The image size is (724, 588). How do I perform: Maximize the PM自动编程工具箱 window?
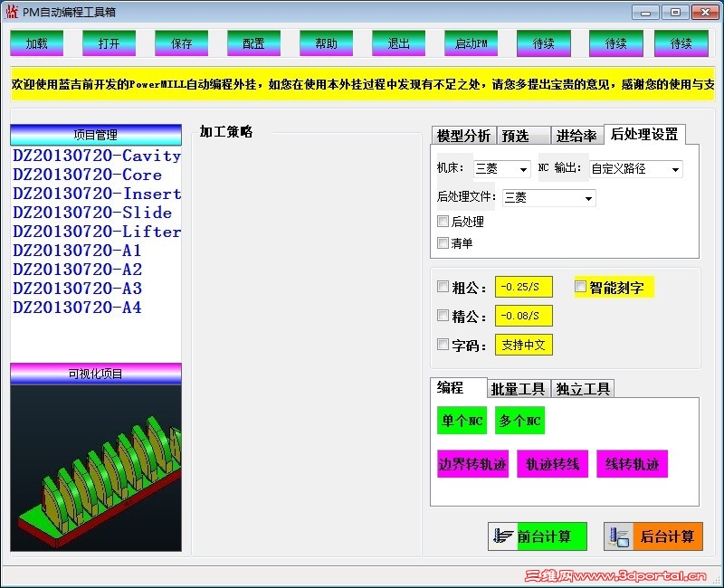point(675,12)
